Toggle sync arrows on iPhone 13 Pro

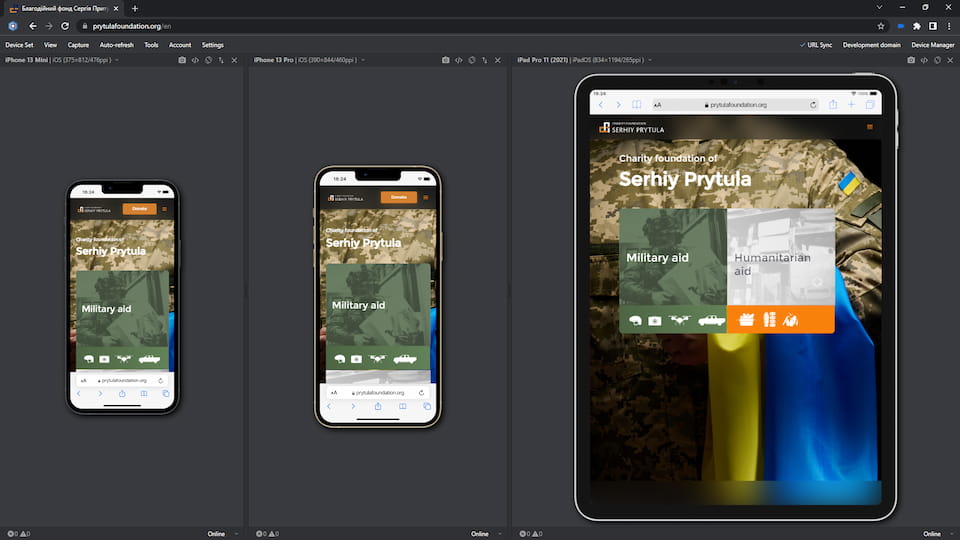point(484,60)
